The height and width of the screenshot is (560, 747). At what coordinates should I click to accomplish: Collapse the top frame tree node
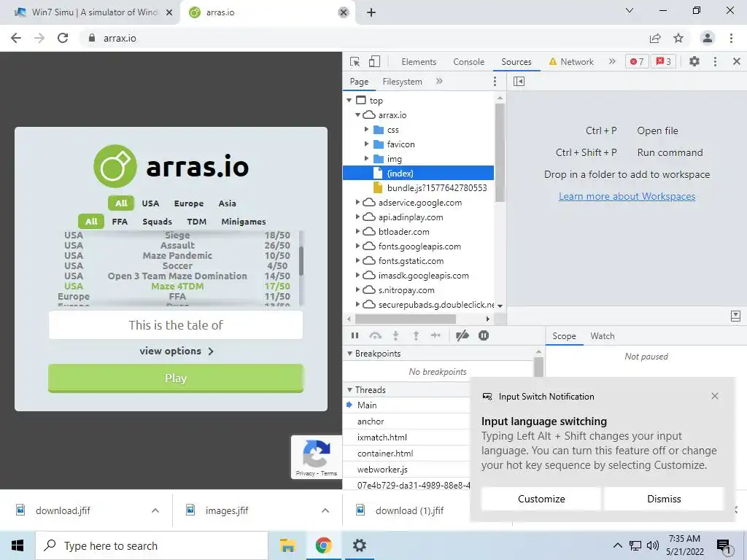(x=349, y=101)
